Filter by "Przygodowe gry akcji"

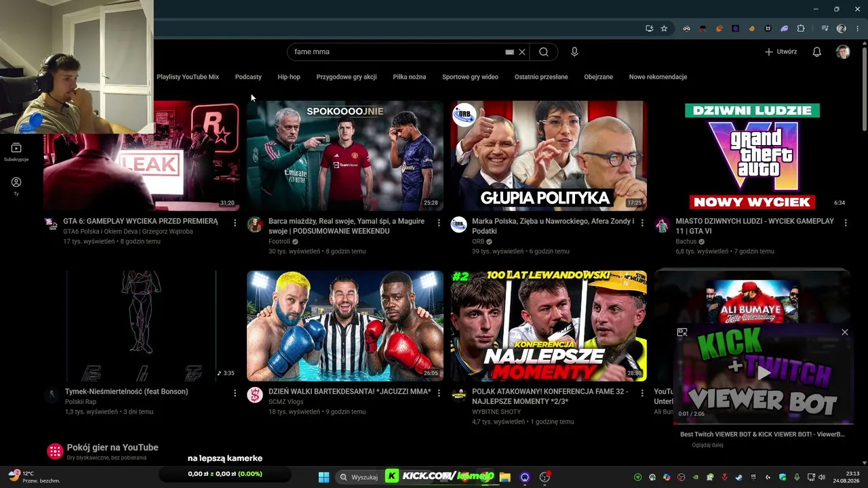tap(347, 77)
